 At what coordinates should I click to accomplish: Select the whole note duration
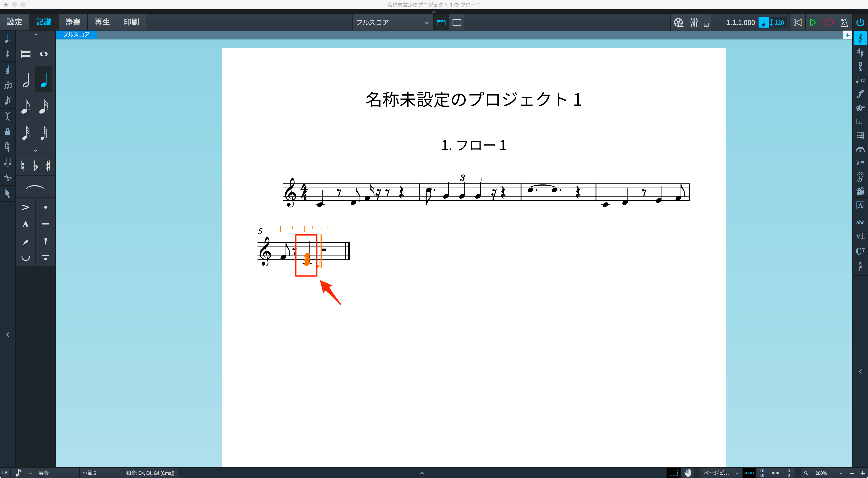(x=44, y=54)
